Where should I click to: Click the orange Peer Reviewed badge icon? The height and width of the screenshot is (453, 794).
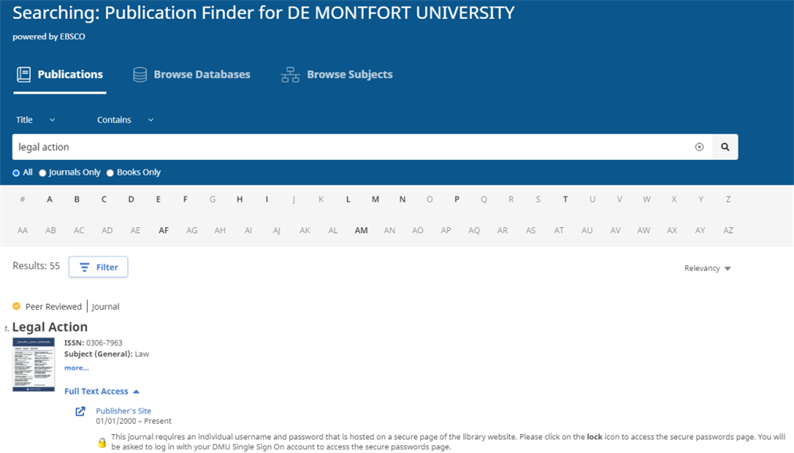[x=16, y=306]
